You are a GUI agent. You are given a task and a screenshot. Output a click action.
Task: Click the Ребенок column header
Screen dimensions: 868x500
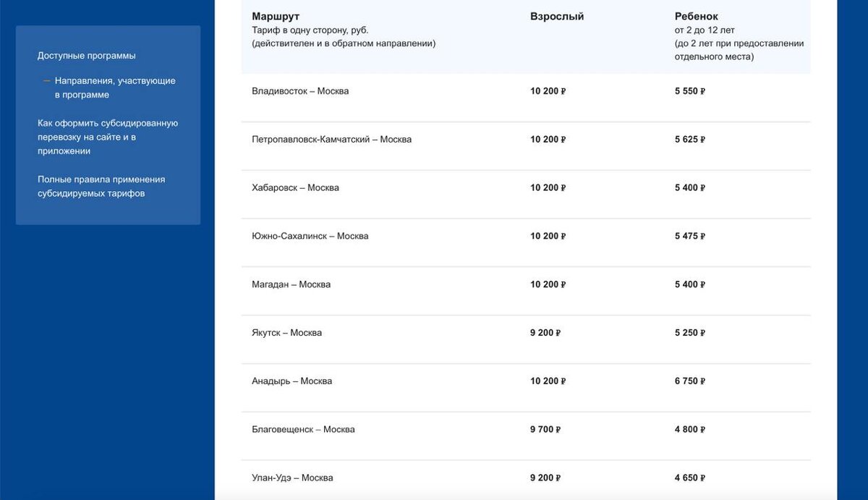(x=697, y=16)
